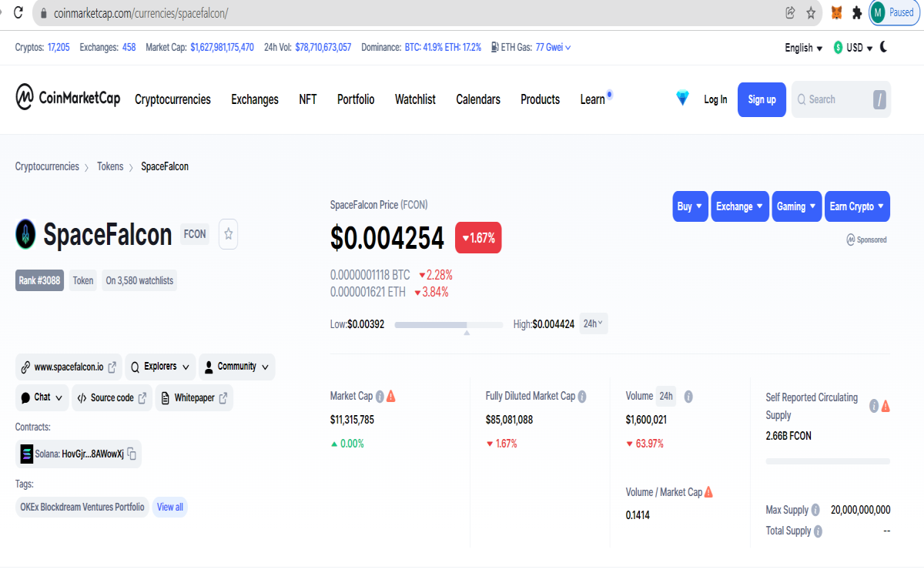Share this page via browser share icon
The height and width of the screenshot is (573, 924).
(790, 12)
